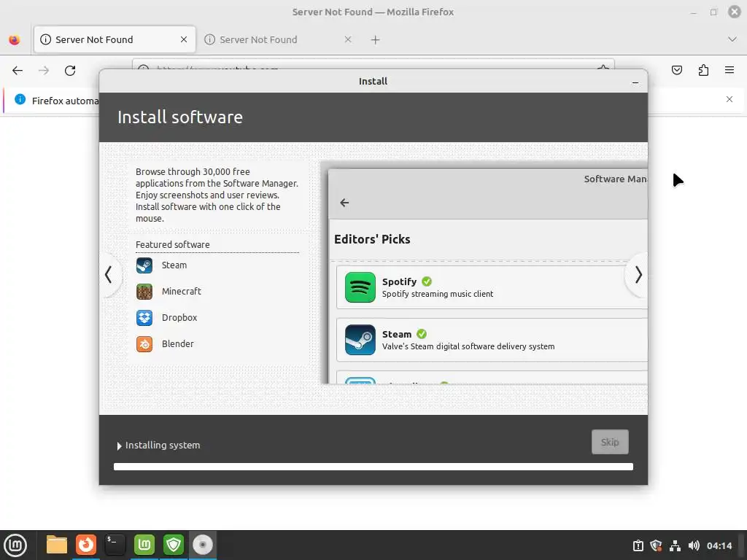This screenshot has width=747, height=560.
Task: Open the network tray icon
Action: pos(675,545)
